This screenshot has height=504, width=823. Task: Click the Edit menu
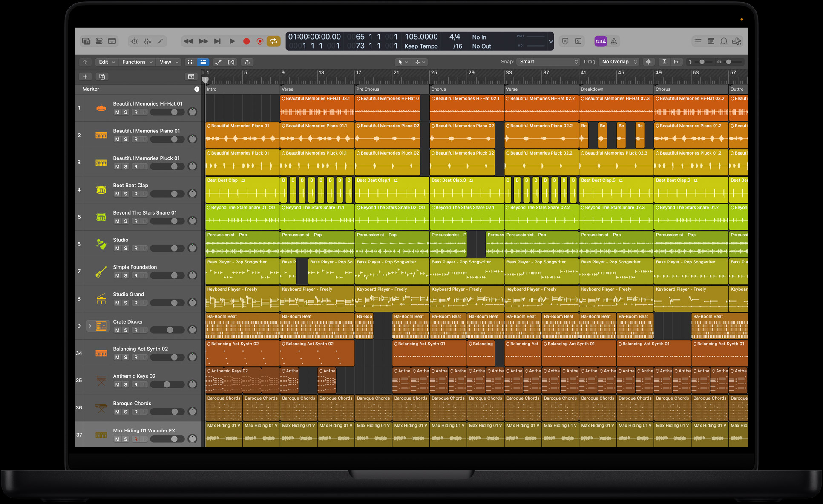106,61
